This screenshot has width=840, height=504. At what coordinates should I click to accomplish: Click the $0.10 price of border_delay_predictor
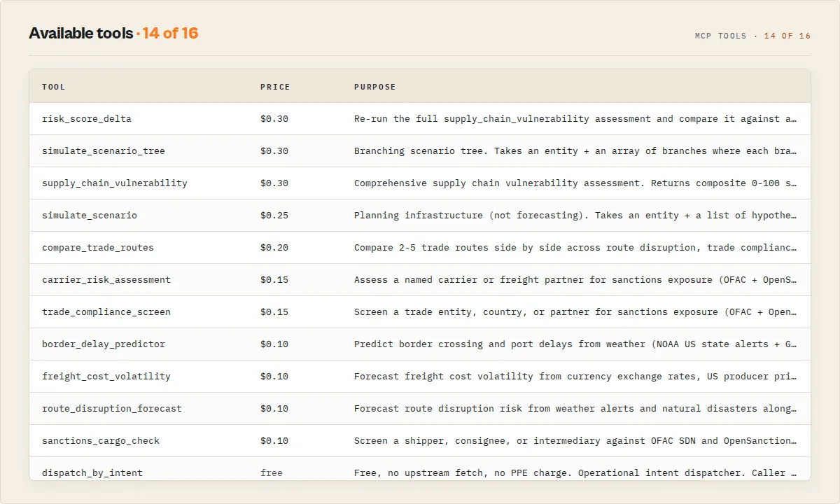[x=274, y=344]
